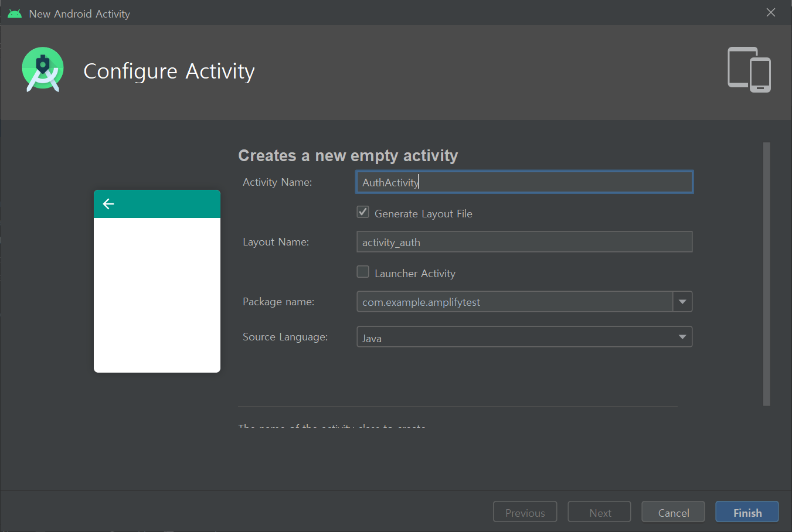Screen dimensions: 792x532
Task: Focus the Layout Name field
Action: click(x=524, y=242)
